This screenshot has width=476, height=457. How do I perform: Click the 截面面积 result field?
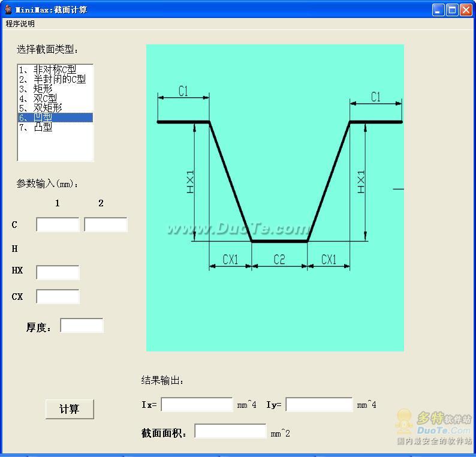coord(230,431)
